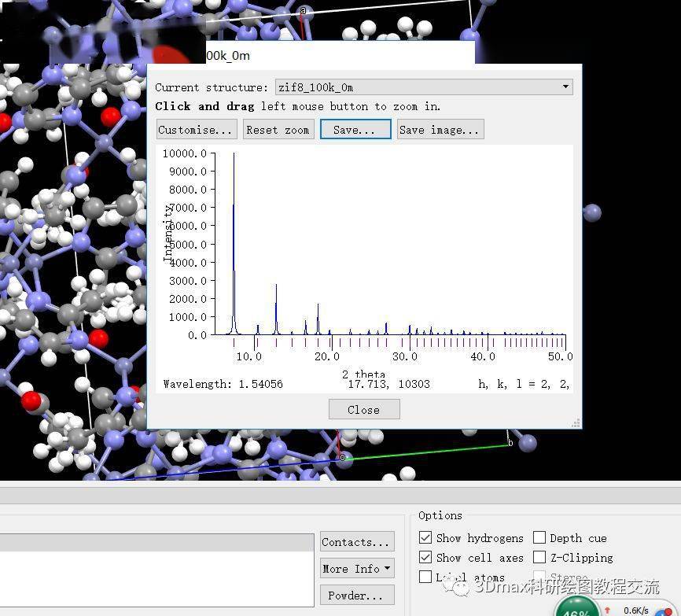
Task: Select the isolated blue atom right of the dialog
Action: (x=592, y=212)
